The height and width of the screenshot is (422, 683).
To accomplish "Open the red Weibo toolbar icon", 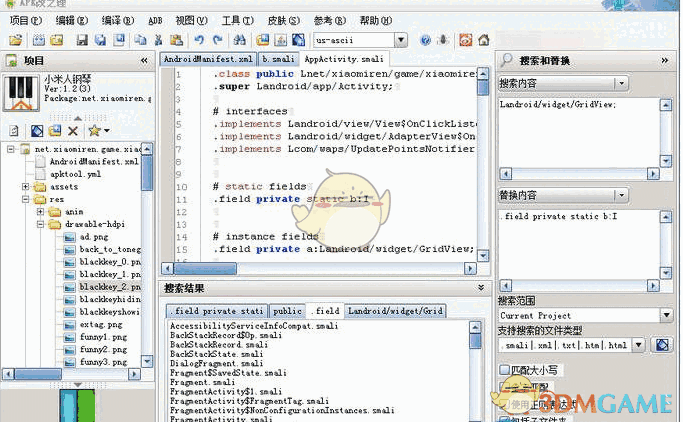I will (x=466, y=40).
